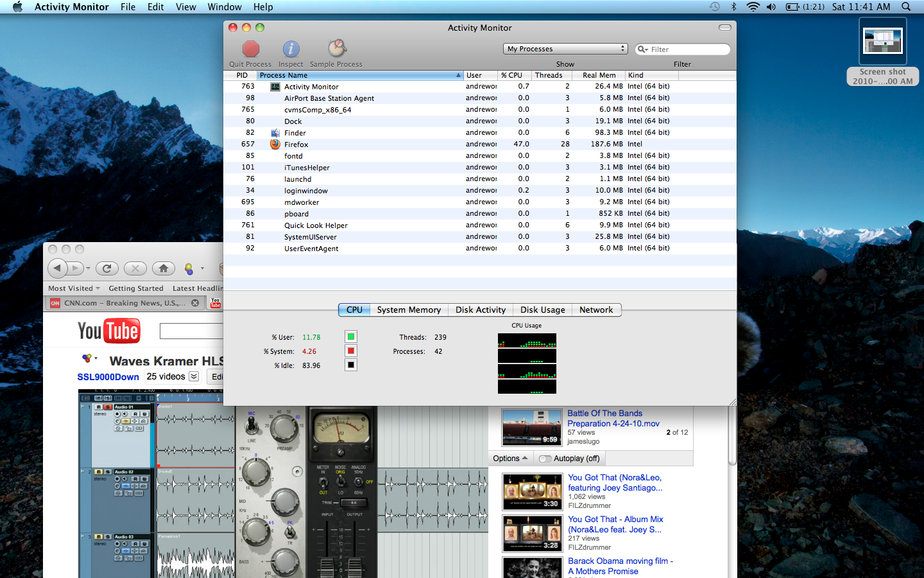The image size is (924, 578).
Task: Click the Bluetooth menu bar icon
Action: pyautogui.click(x=734, y=6)
